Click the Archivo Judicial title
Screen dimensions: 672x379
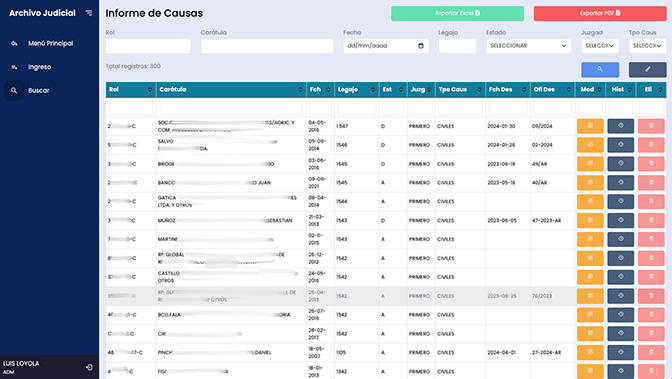click(x=42, y=13)
